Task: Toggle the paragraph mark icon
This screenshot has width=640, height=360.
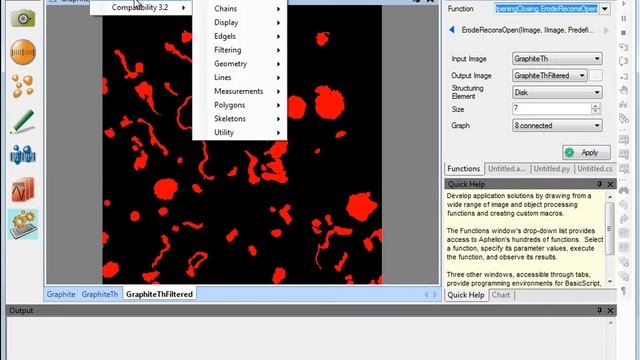Action: (624, 290)
